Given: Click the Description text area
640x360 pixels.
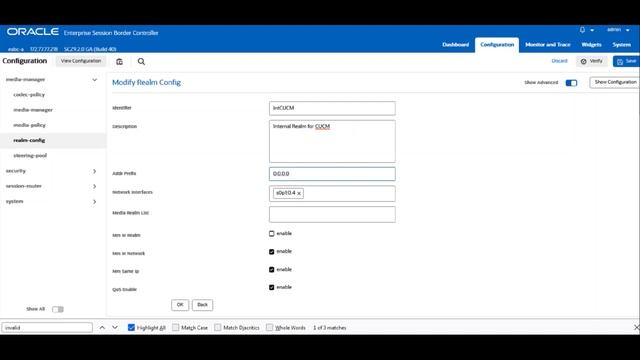Looking at the screenshot, I should click(332, 141).
